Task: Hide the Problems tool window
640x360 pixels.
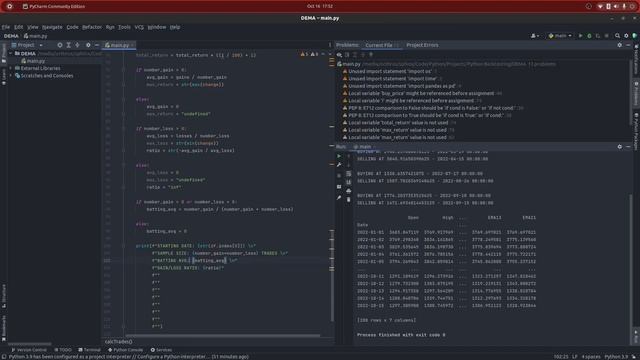Action: [628, 45]
